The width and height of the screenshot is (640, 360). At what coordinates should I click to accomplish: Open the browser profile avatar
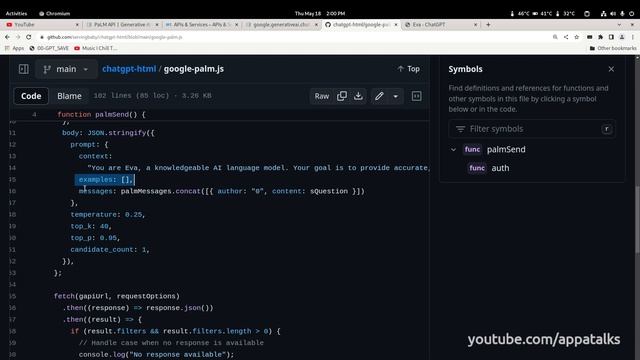point(622,37)
